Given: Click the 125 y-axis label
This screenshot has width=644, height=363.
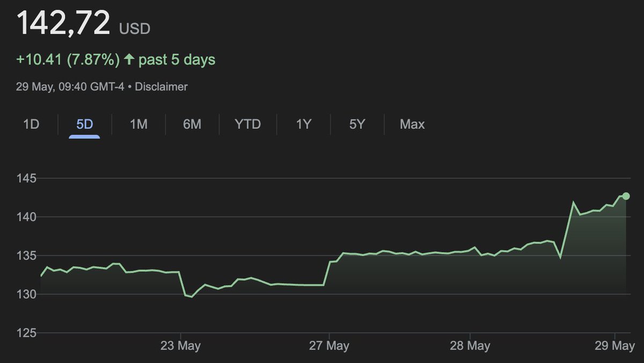Looking at the screenshot, I should (25, 333).
